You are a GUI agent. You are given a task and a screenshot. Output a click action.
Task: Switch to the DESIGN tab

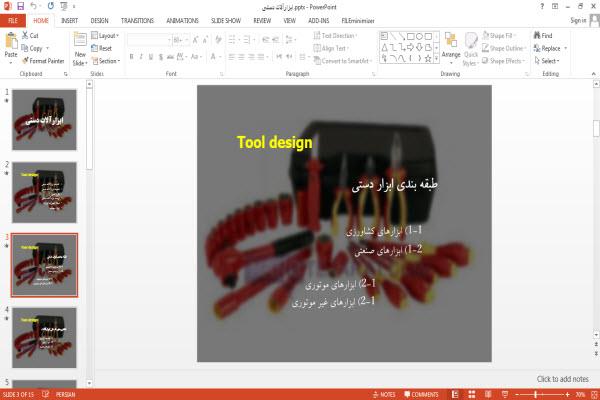[x=99, y=21]
